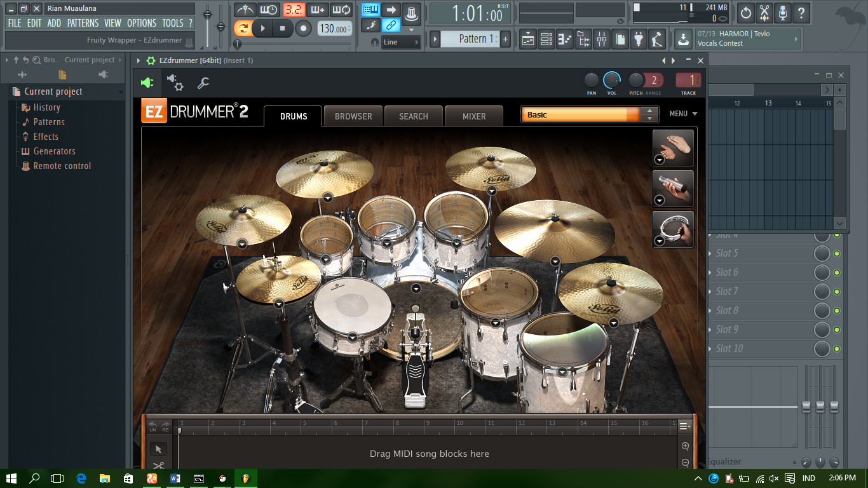Open the song track menu dropdown

coord(685,426)
